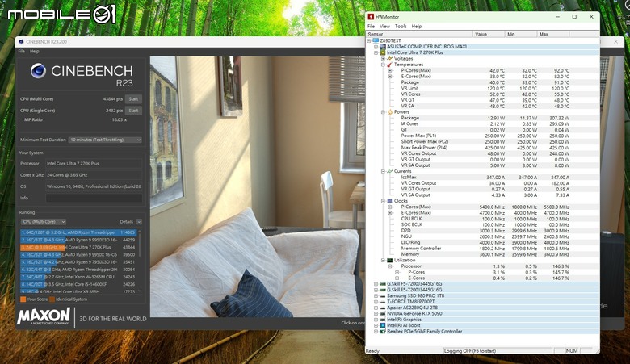Viewport: 630px width, 364px height.
Task: Click the first G.Skill F5-7200 memory module icon
Action: (x=383, y=284)
